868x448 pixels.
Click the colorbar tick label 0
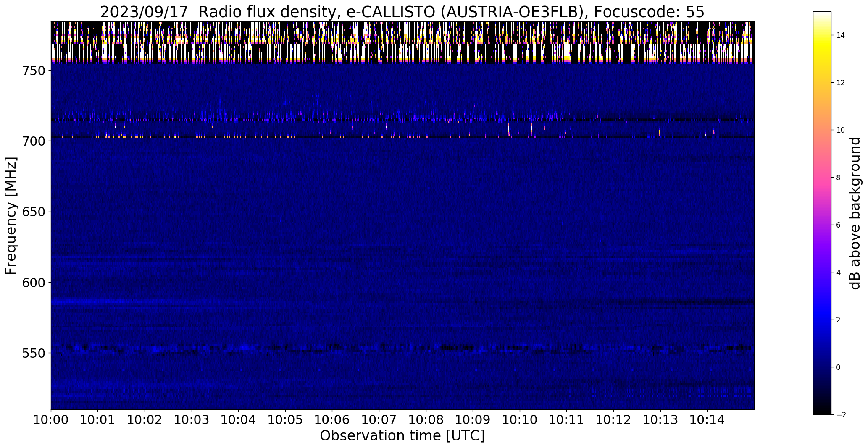point(838,367)
